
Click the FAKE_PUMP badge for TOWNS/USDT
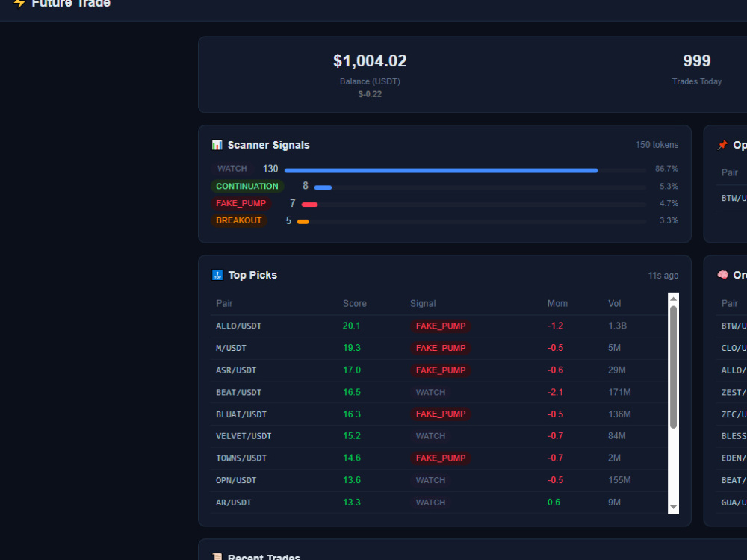[441, 458]
